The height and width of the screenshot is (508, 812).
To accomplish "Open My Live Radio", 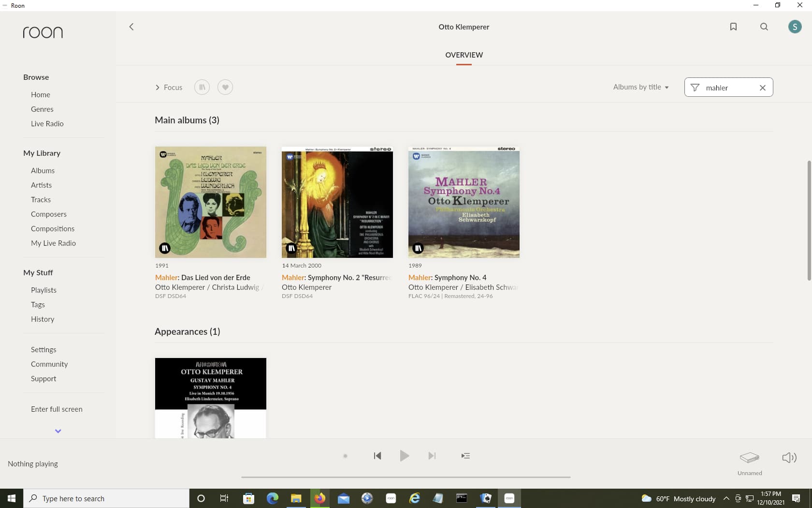I will [53, 243].
